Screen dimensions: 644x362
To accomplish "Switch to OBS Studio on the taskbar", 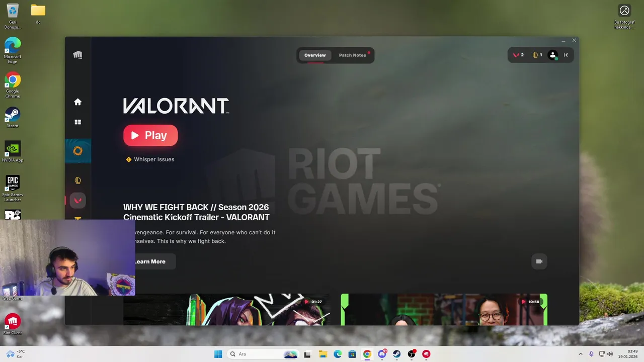I will tap(412, 354).
